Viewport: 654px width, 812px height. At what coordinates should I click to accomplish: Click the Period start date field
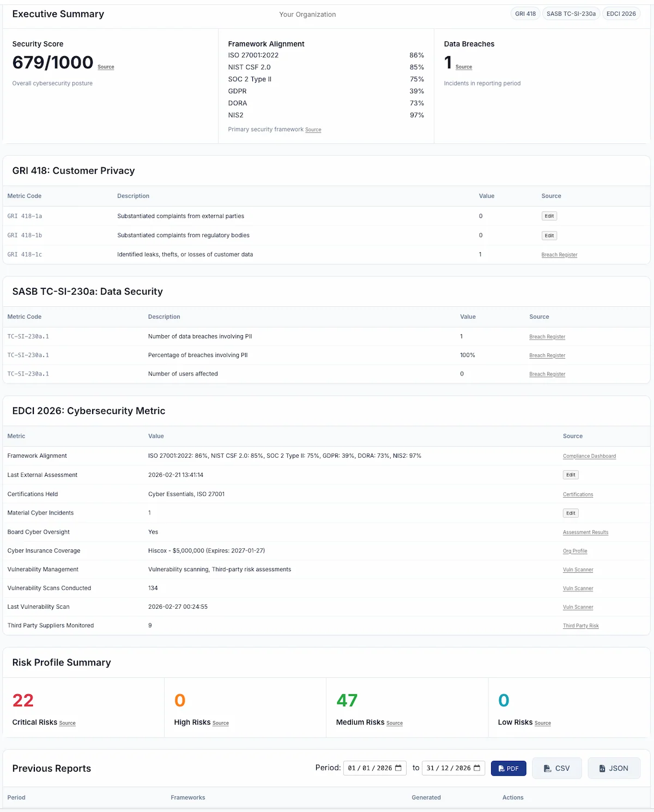pyautogui.click(x=371, y=768)
